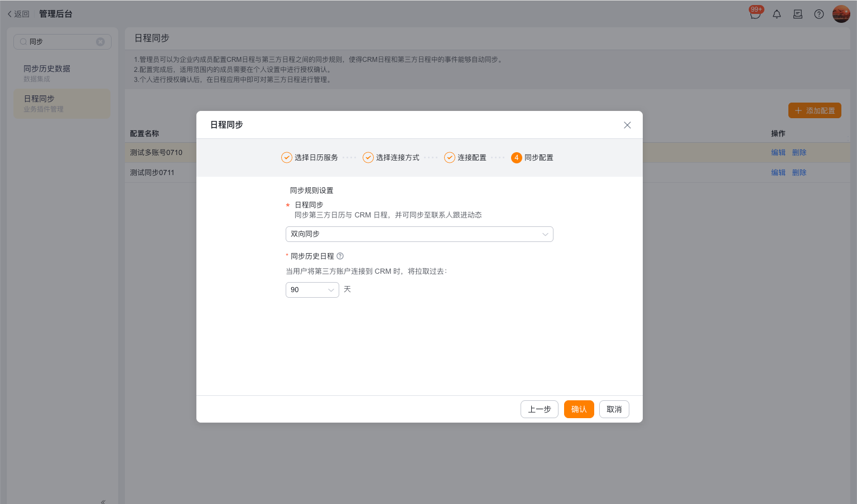Close the 日程同步 dialog
The image size is (857, 504).
tap(627, 125)
